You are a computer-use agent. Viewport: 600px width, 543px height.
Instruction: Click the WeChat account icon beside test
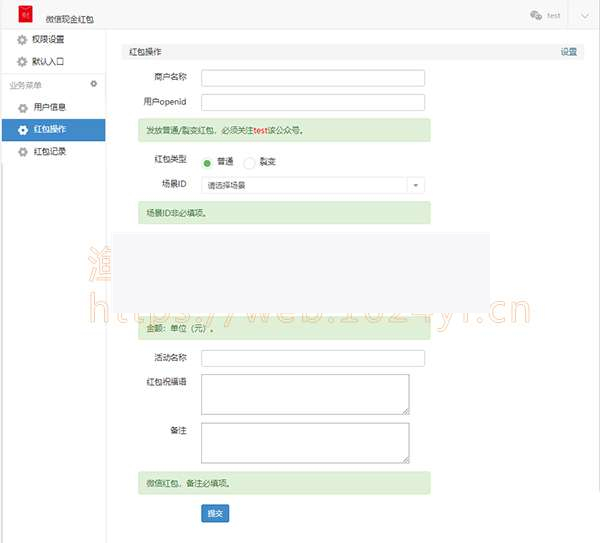536,15
